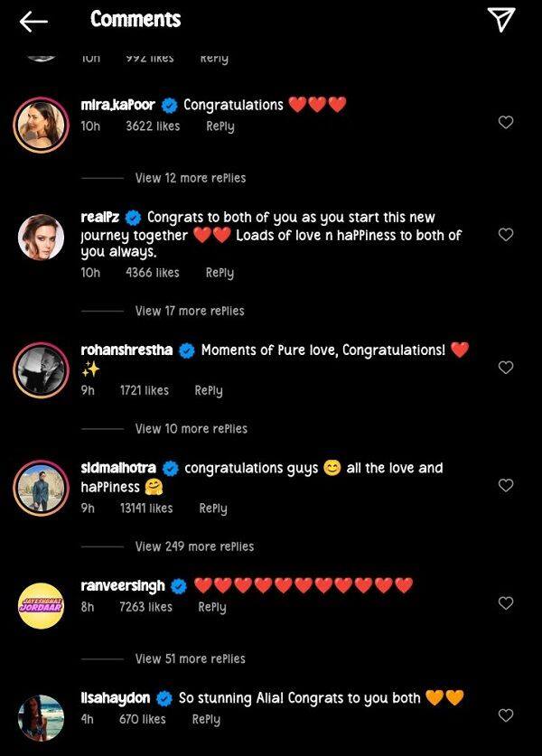Open the lisahaydon username link
The image size is (542, 756).
[x=115, y=698]
